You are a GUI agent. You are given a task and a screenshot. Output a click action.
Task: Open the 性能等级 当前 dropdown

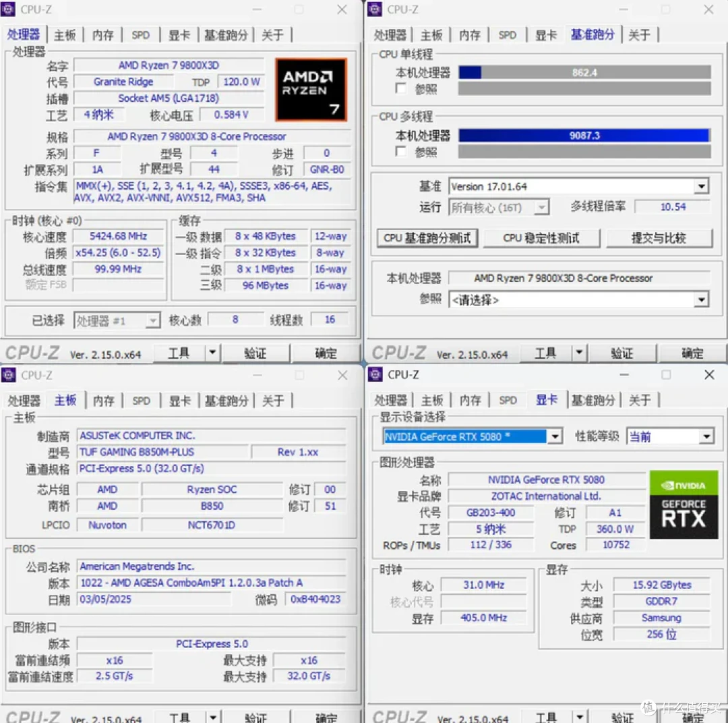coord(706,436)
